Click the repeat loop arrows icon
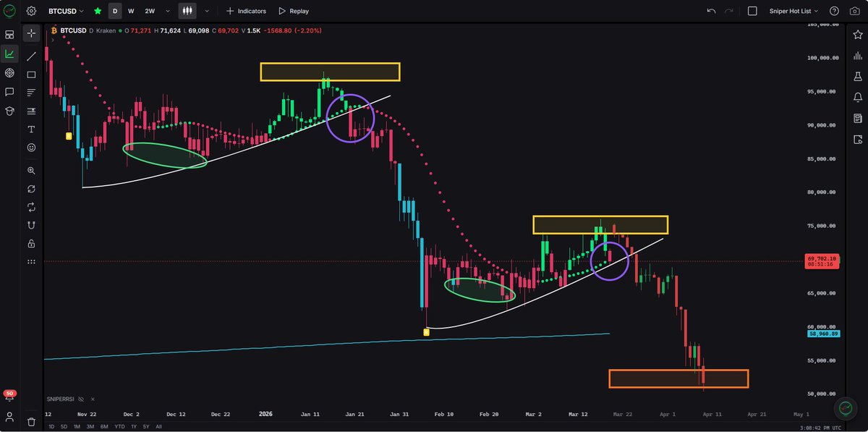Viewport: 868px width, 432px height. point(31,207)
